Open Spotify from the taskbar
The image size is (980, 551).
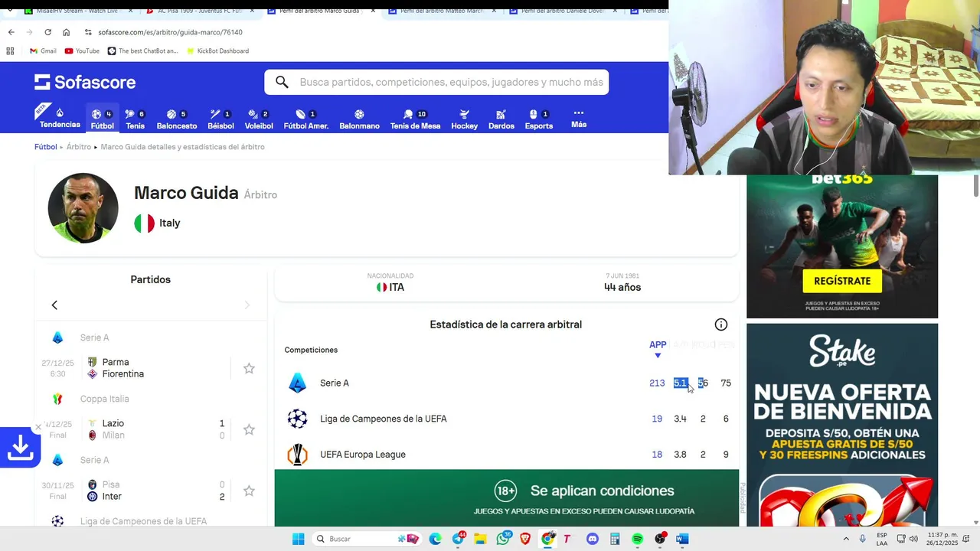click(x=637, y=539)
